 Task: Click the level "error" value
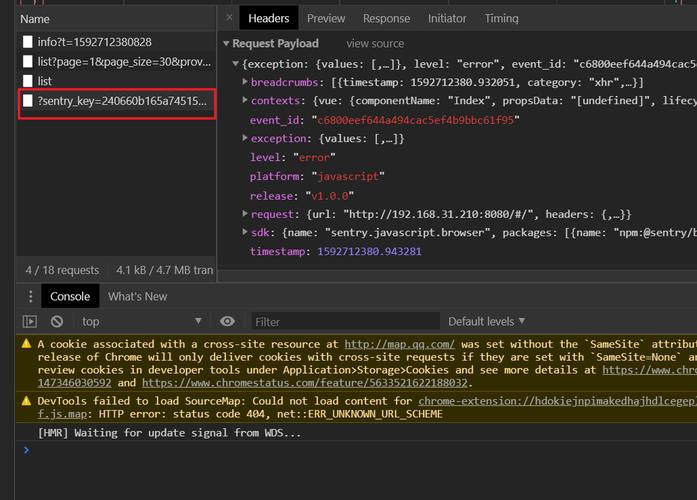[x=314, y=157]
